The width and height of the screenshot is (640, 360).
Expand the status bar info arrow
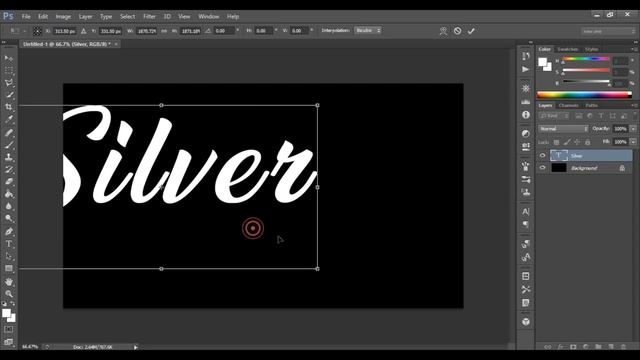click(136, 347)
